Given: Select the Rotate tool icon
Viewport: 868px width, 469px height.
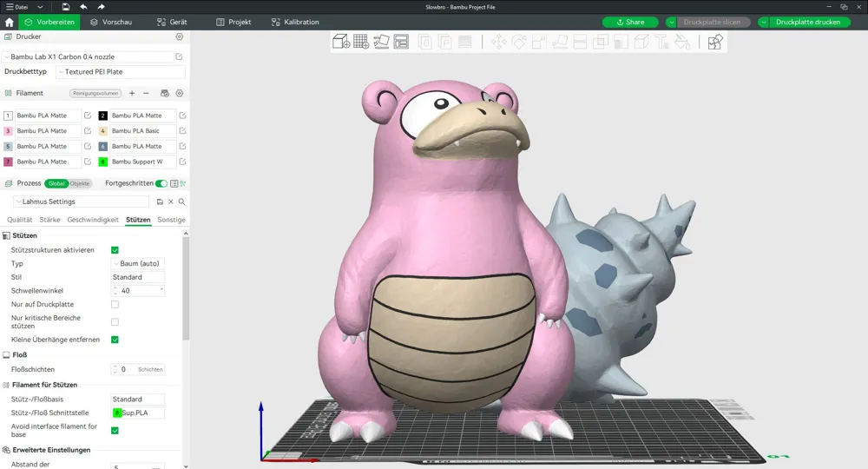Looking at the screenshot, I should (x=519, y=42).
